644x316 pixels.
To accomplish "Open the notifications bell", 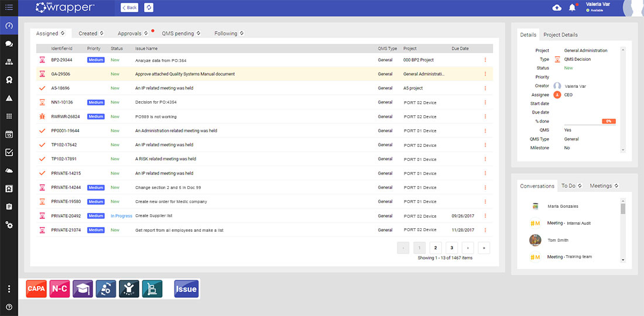I will tap(572, 8).
